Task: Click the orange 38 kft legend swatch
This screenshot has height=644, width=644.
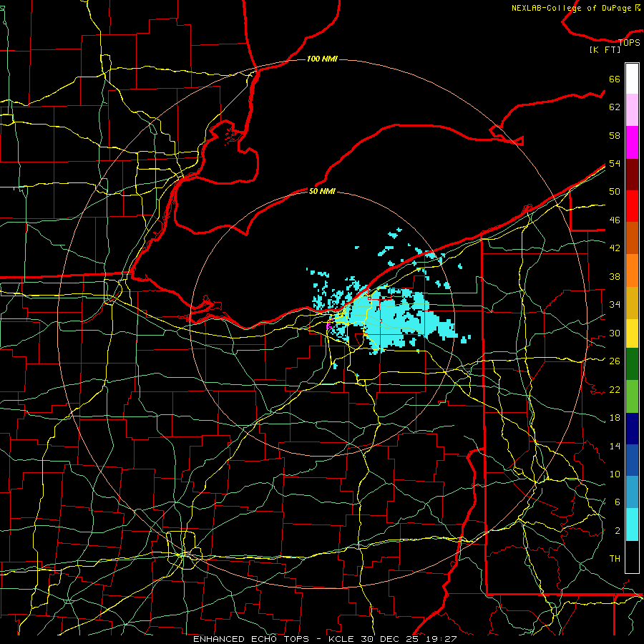Action: [632, 270]
